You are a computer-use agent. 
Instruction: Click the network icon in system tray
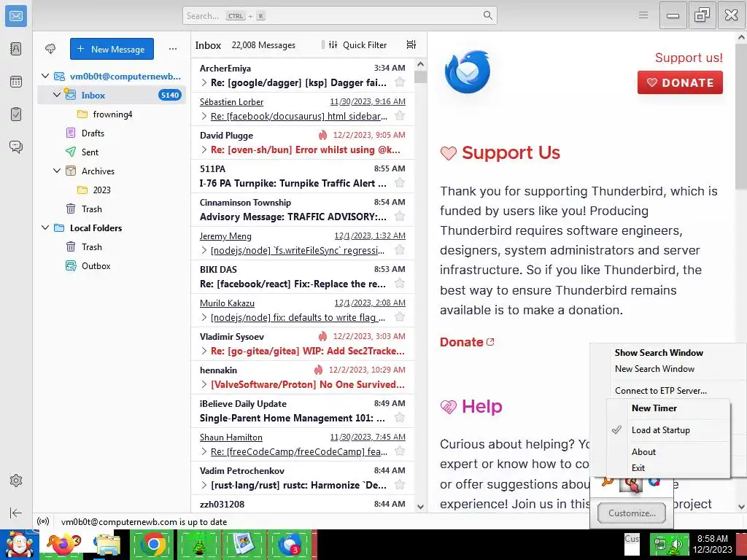pyautogui.click(x=659, y=544)
